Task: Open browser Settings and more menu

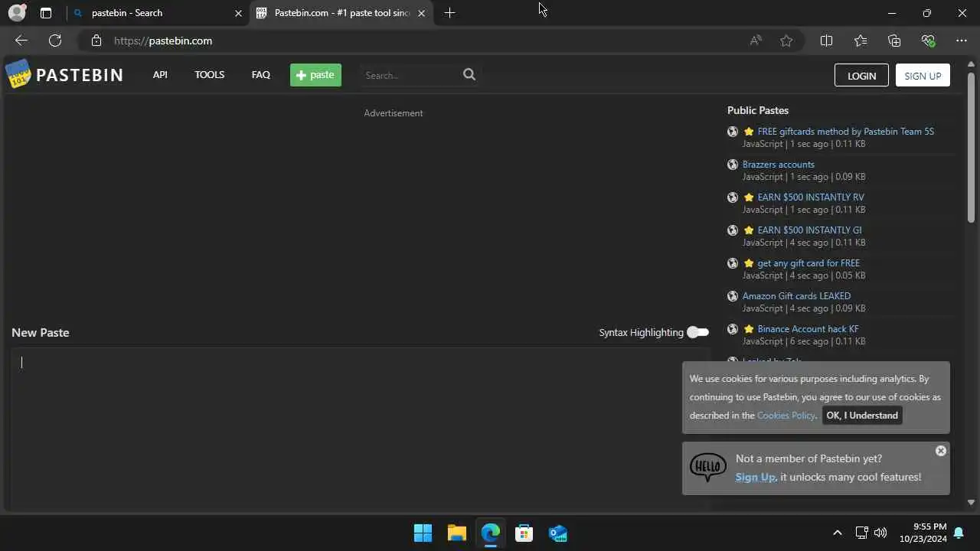Action: click(x=962, y=41)
